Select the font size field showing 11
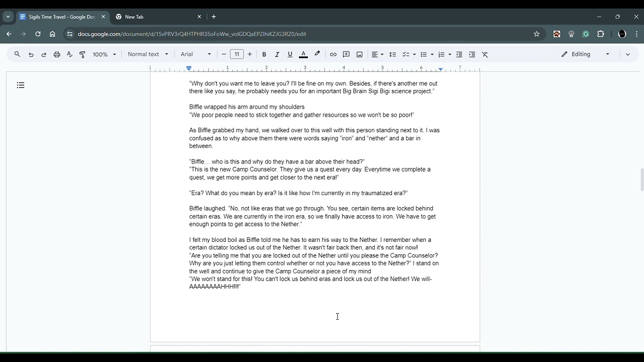Image resolution: width=644 pixels, height=362 pixels. [x=236, y=54]
